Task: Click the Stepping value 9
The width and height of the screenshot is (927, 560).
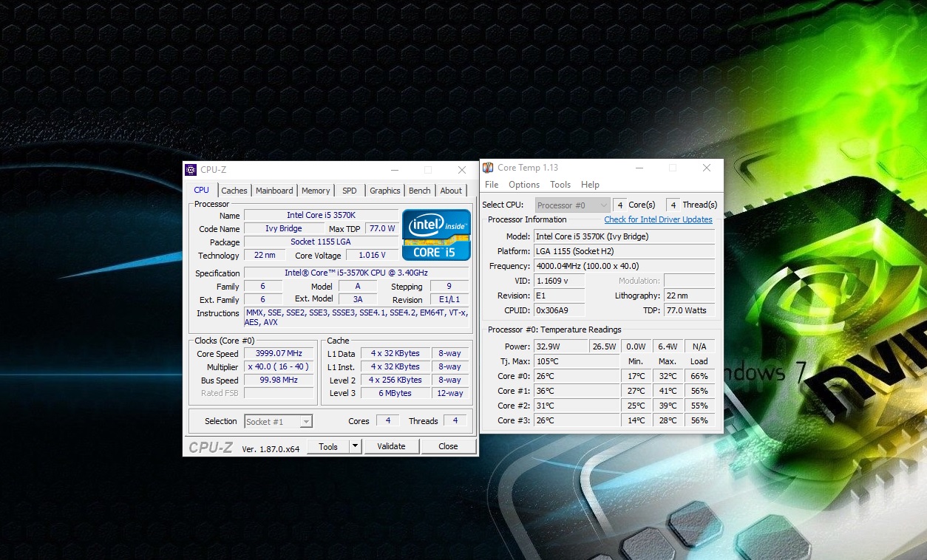Action: click(449, 286)
